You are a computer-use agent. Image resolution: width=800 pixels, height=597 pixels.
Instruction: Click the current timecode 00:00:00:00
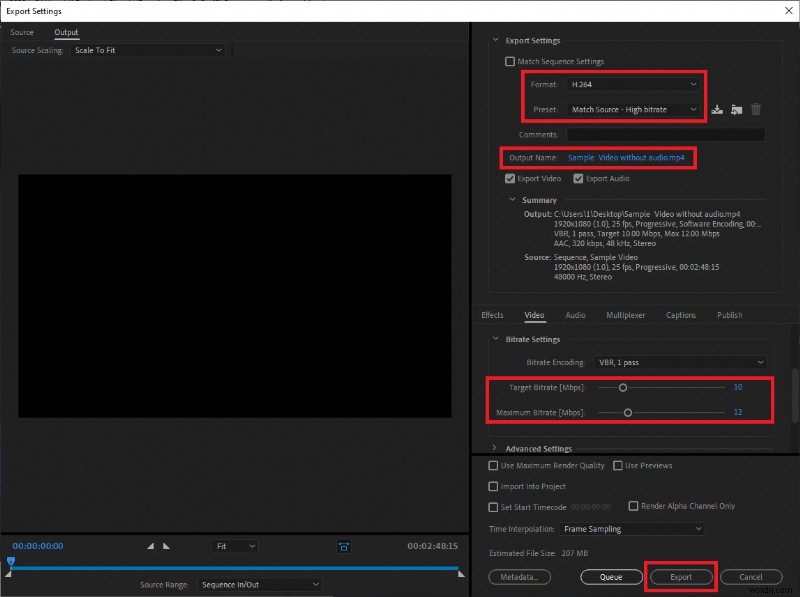[38, 546]
